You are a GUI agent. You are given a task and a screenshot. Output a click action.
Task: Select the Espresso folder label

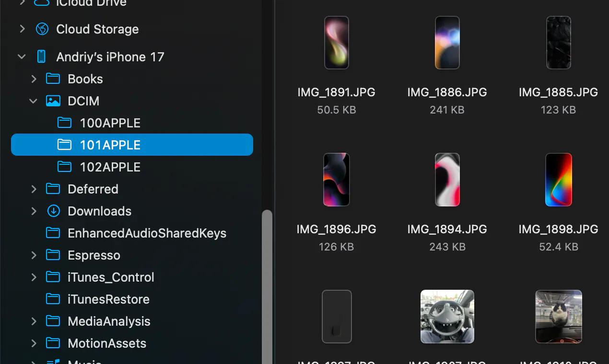point(94,255)
